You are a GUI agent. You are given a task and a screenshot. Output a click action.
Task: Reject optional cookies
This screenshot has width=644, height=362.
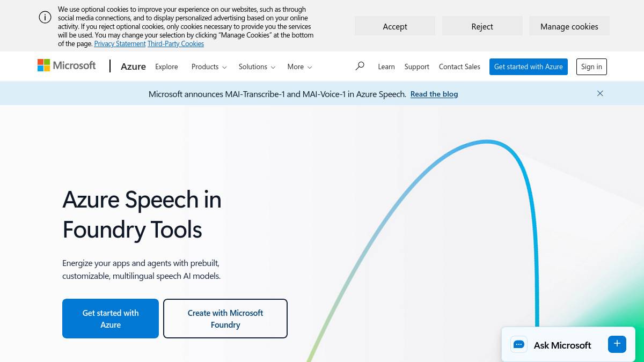[482, 26]
